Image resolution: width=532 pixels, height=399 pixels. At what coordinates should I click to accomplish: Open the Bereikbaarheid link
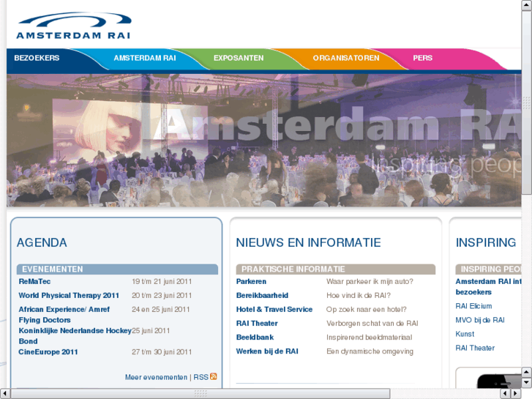[262, 296]
